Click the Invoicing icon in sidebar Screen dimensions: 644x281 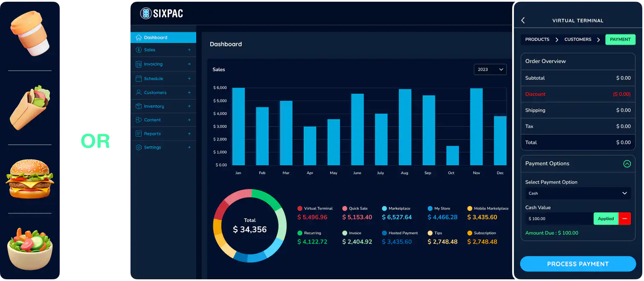click(x=139, y=64)
